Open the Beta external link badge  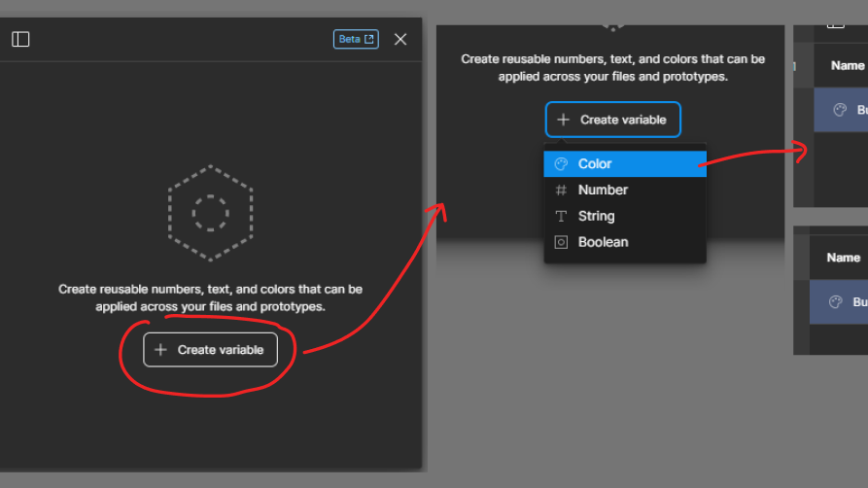click(x=356, y=39)
